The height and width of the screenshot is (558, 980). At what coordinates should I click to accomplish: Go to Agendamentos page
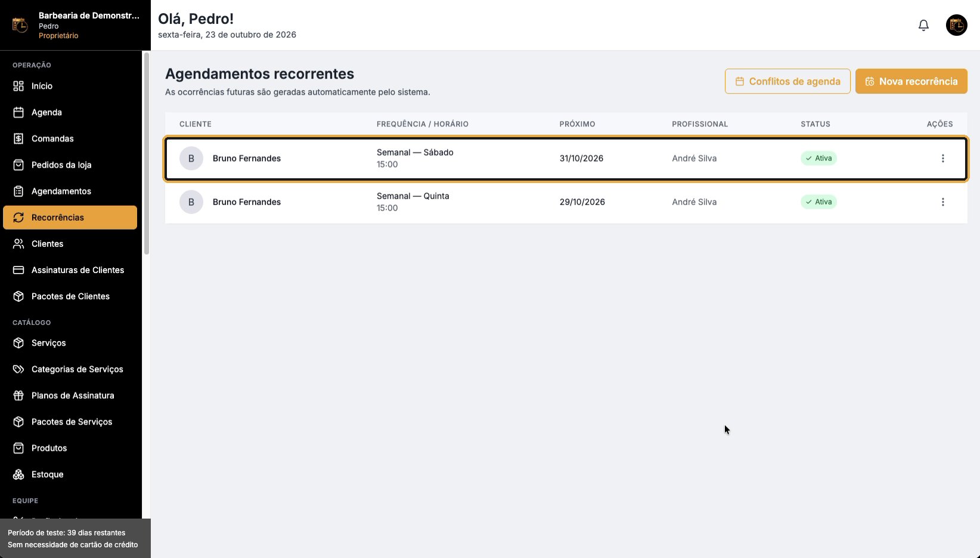[x=70, y=191]
